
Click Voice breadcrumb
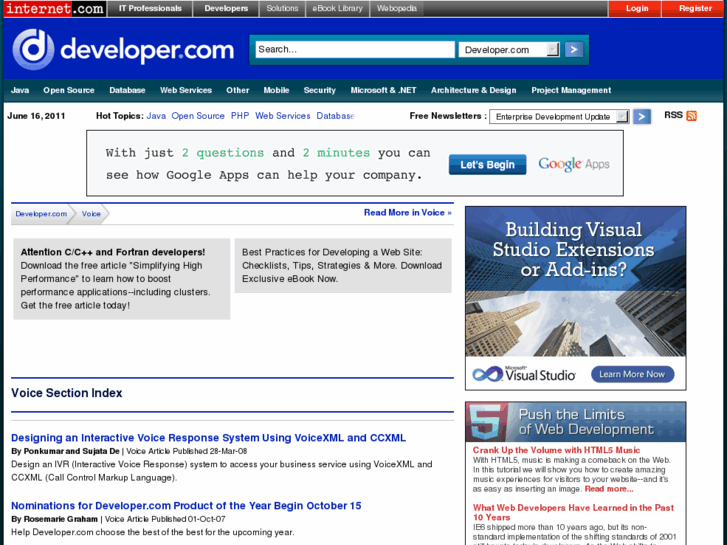coord(91,214)
